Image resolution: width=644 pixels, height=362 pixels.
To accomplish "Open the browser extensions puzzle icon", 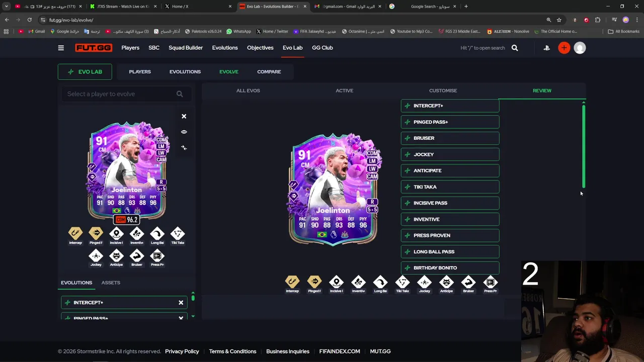I will point(598,20).
